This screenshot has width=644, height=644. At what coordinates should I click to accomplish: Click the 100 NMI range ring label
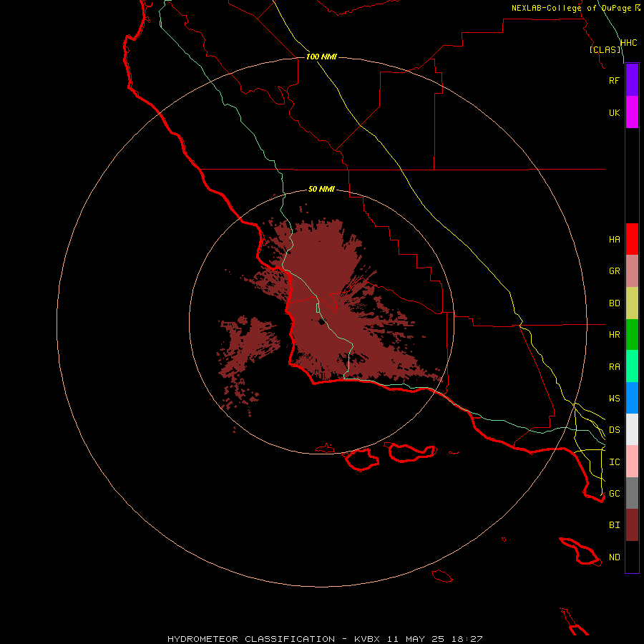click(x=321, y=57)
